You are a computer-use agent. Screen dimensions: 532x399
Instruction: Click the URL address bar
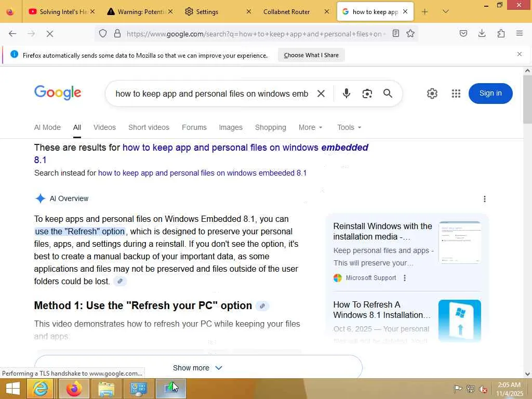[x=256, y=34]
